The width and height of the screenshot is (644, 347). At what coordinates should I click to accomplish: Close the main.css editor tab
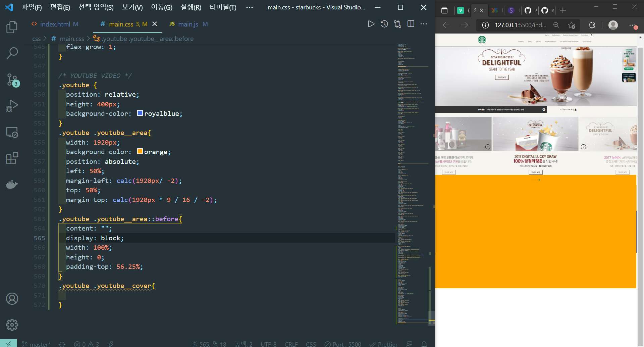click(155, 24)
